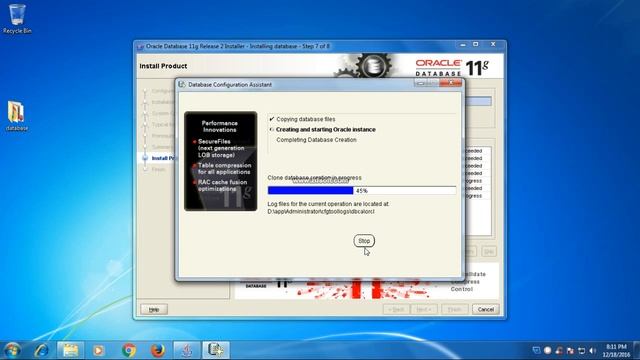Click the taskbar clock showing 8:11 PM

point(616,351)
